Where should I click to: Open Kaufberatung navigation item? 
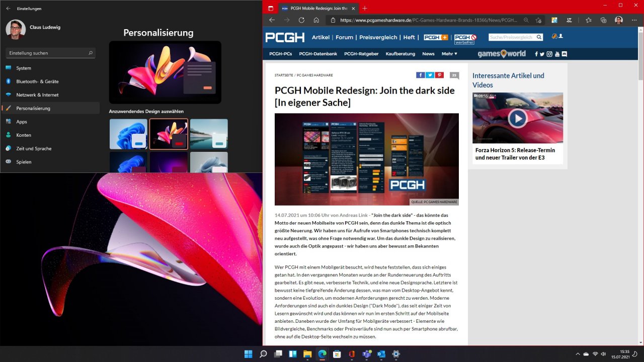point(400,54)
